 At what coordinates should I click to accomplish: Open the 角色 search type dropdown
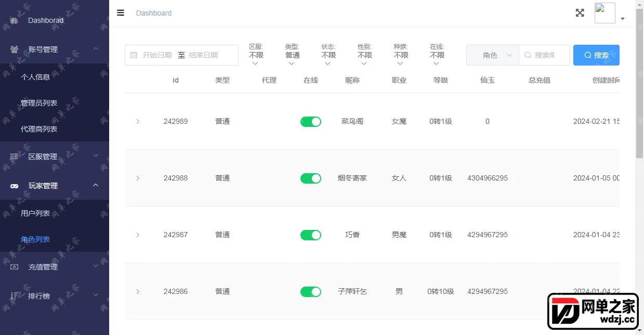coord(493,55)
